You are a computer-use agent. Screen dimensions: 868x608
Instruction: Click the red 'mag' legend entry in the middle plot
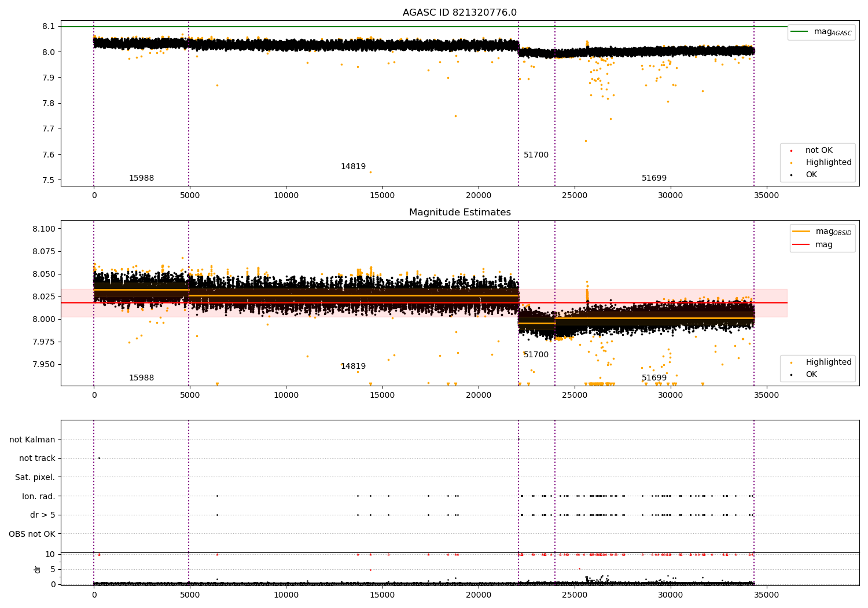tap(814, 245)
